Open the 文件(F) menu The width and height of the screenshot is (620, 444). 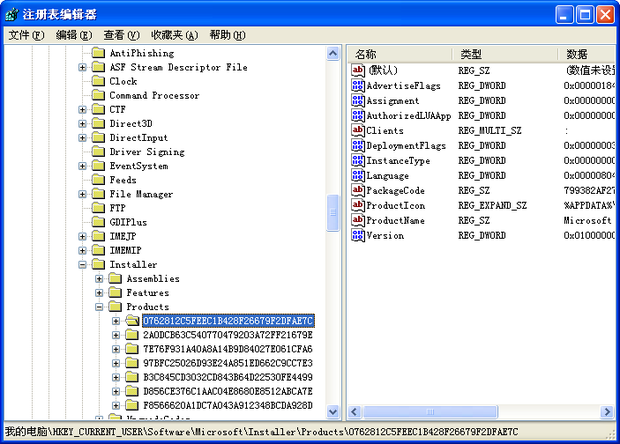click(26, 36)
